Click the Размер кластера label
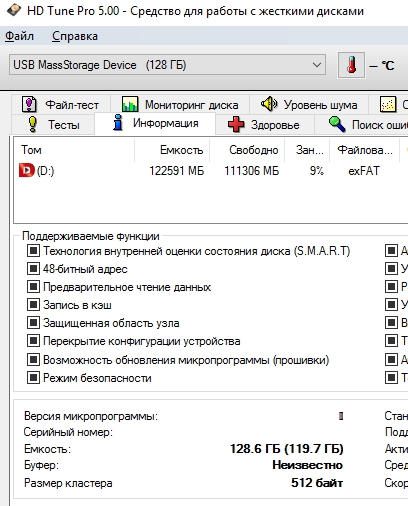 (68, 483)
